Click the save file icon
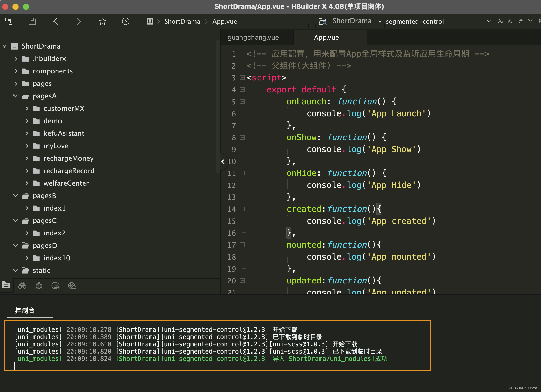The width and height of the screenshot is (541, 392). tap(31, 22)
